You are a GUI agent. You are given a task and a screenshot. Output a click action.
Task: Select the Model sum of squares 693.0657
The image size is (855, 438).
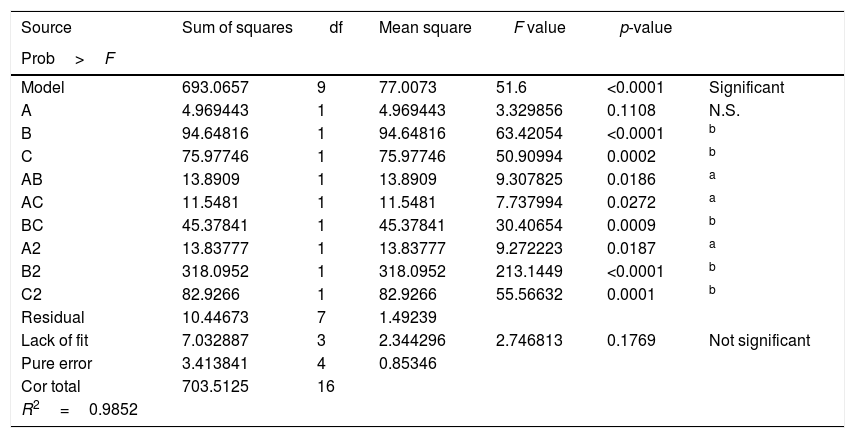tap(214, 87)
